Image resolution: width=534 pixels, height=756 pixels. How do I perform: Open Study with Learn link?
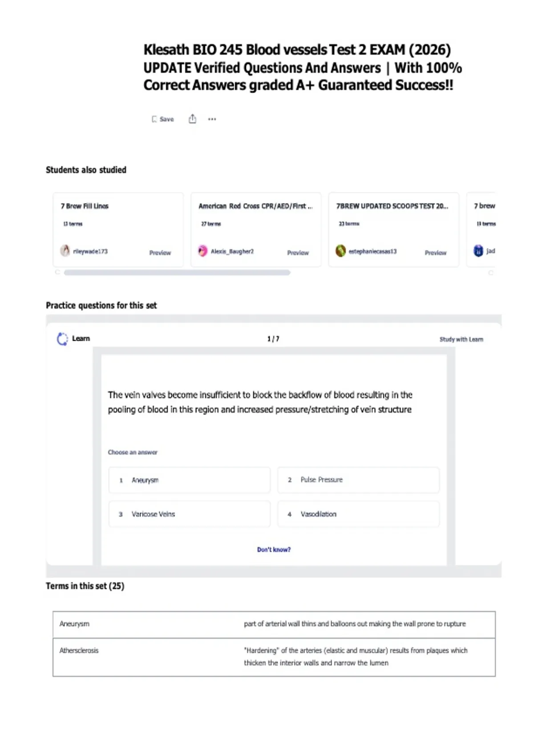click(461, 339)
